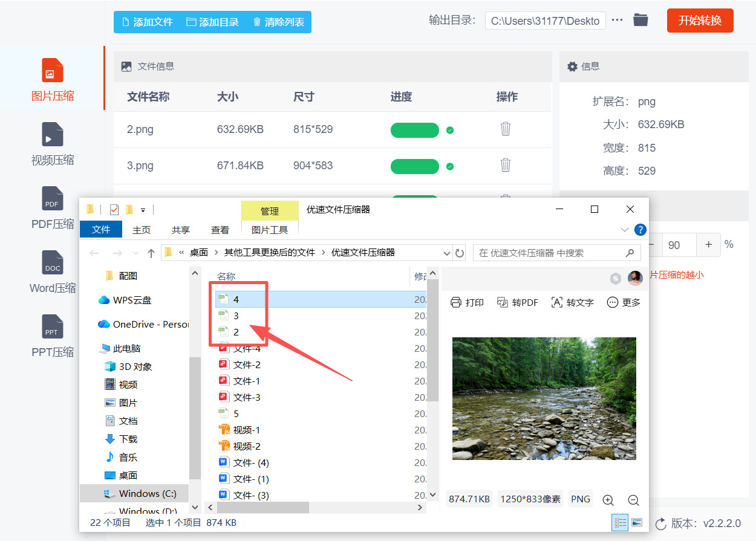Image resolution: width=756 pixels, height=541 pixels.
Task: Expand the Explorer ribbon chevron
Action: pyautogui.click(x=625, y=230)
